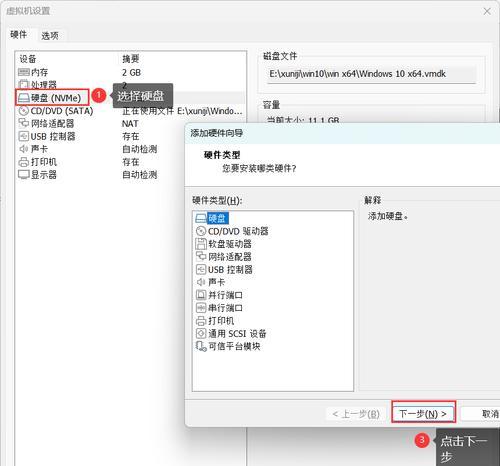Image resolution: width=500 pixels, height=466 pixels.
Task: Select the 硬盘 icon in hardware type list
Action: tap(201, 219)
